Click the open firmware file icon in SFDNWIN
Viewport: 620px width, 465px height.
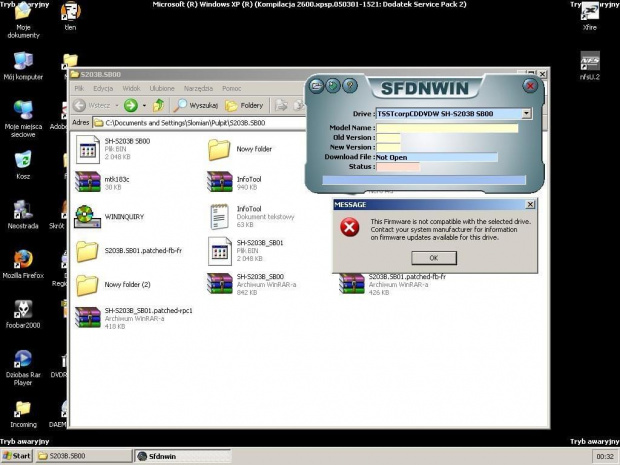pos(316,86)
